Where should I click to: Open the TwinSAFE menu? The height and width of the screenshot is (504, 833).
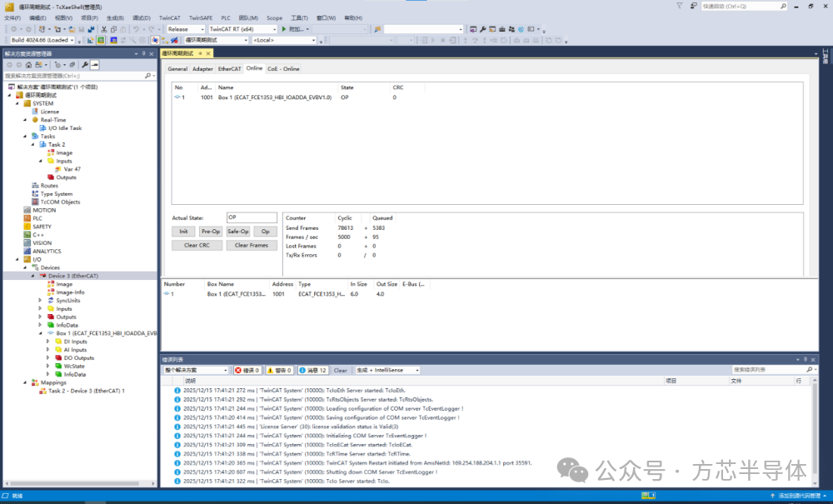tap(200, 18)
